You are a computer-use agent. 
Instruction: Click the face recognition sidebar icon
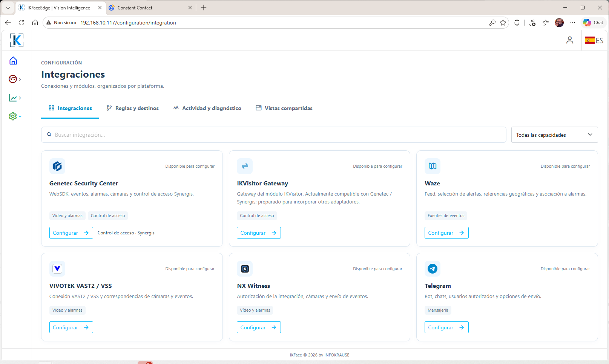pos(13,79)
